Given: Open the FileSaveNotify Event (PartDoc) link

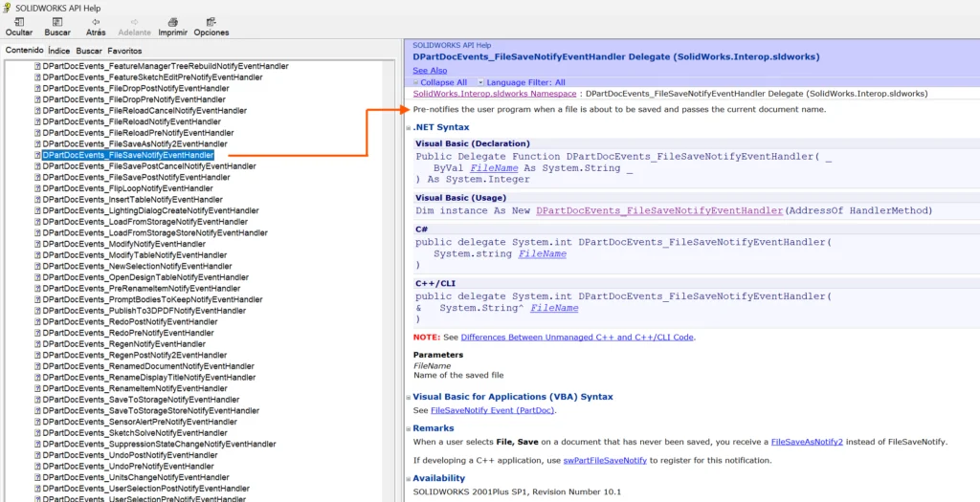Looking at the screenshot, I should (x=493, y=411).
